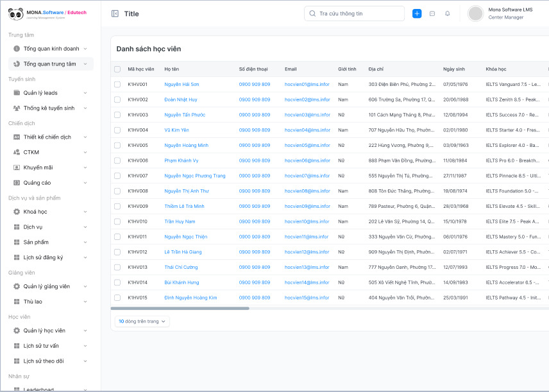Click the MONA Software panda logo

16,14
